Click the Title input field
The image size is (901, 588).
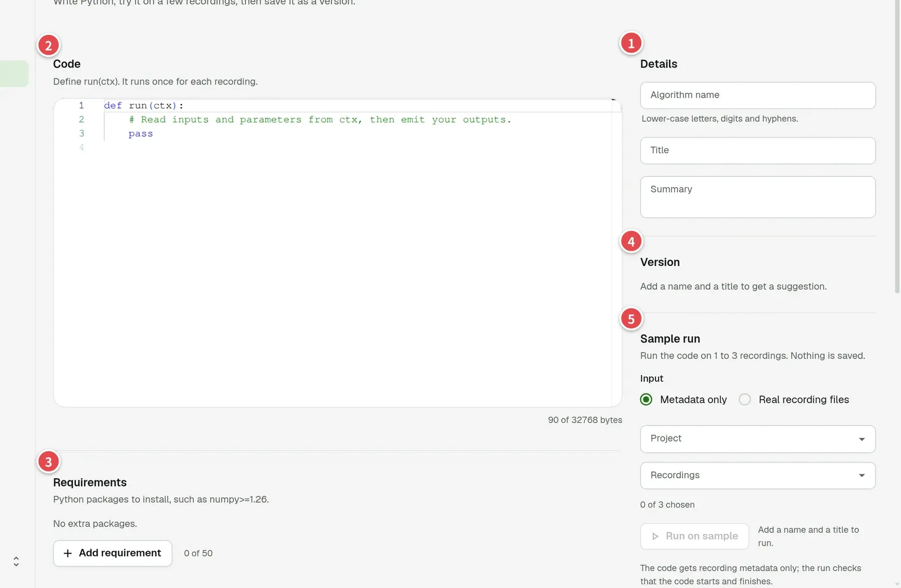(757, 150)
